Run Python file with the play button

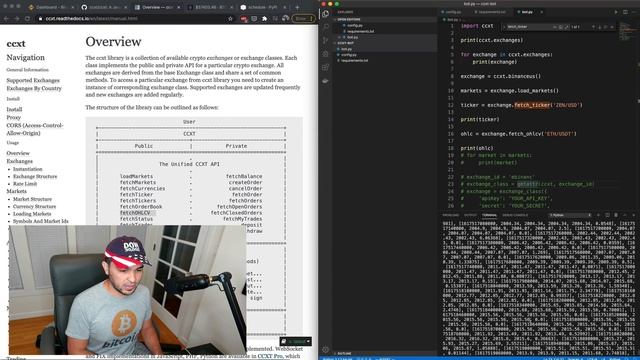click(616, 12)
